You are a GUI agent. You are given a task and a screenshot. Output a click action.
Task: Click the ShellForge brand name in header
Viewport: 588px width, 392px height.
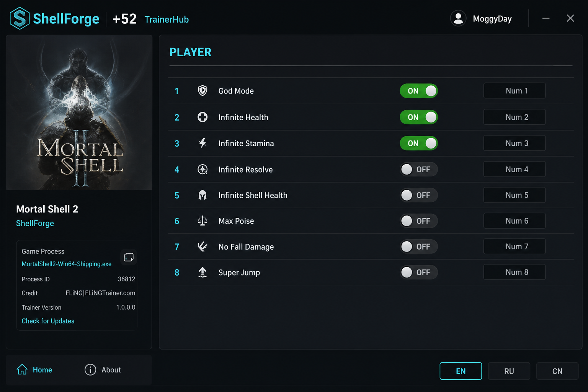[x=66, y=18]
